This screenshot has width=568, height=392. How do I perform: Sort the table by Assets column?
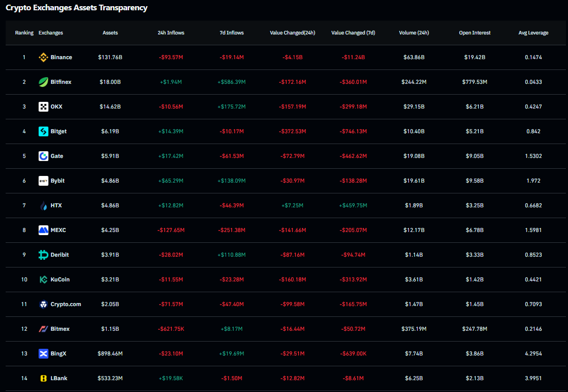coord(110,32)
